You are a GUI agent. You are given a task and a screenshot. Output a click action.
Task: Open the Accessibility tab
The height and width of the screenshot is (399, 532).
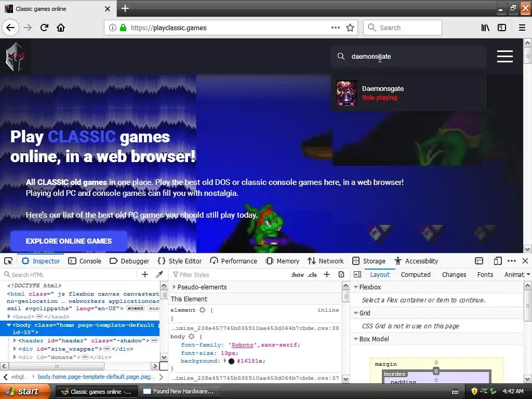click(x=416, y=261)
